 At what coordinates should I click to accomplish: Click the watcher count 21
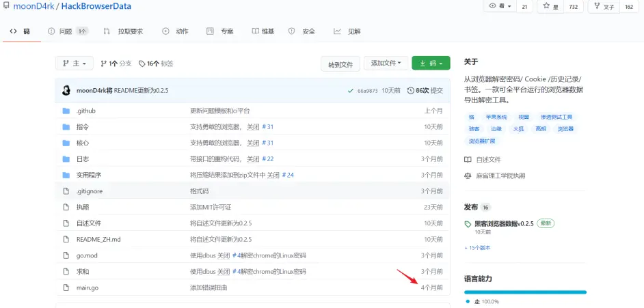pos(524,7)
